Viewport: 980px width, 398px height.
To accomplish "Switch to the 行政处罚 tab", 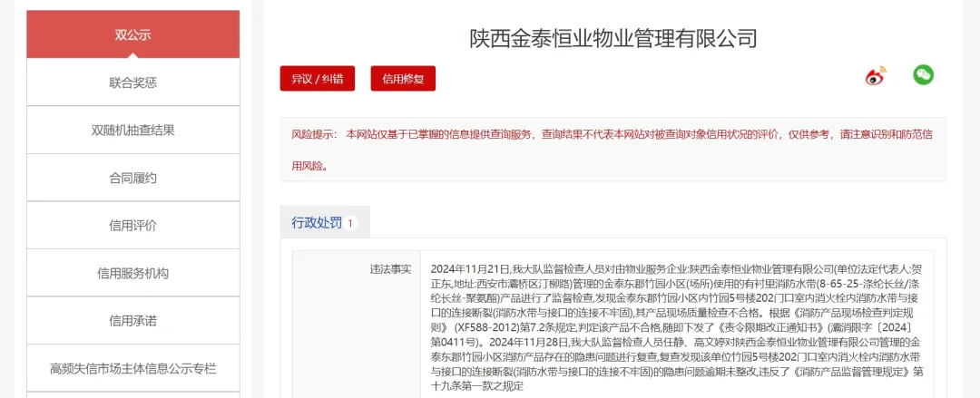I will (x=325, y=222).
